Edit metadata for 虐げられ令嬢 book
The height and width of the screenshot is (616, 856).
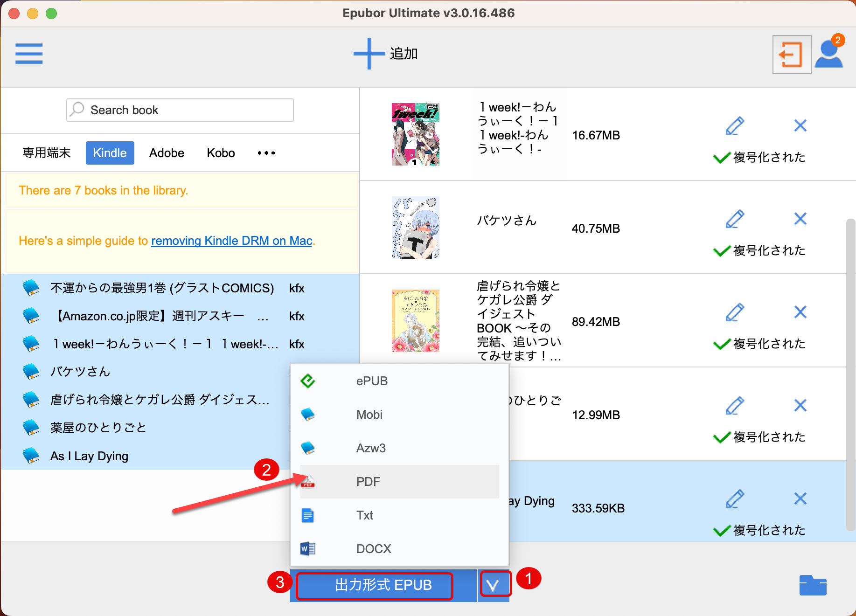pos(735,312)
